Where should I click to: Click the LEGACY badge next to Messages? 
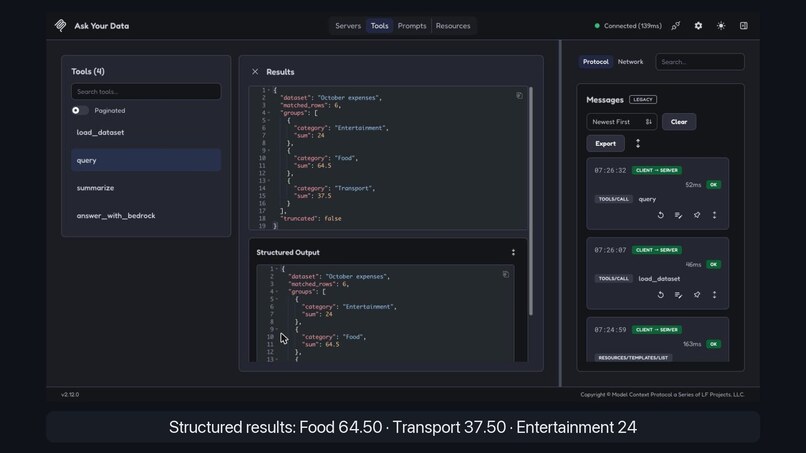pyautogui.click(x=643, y=100)
